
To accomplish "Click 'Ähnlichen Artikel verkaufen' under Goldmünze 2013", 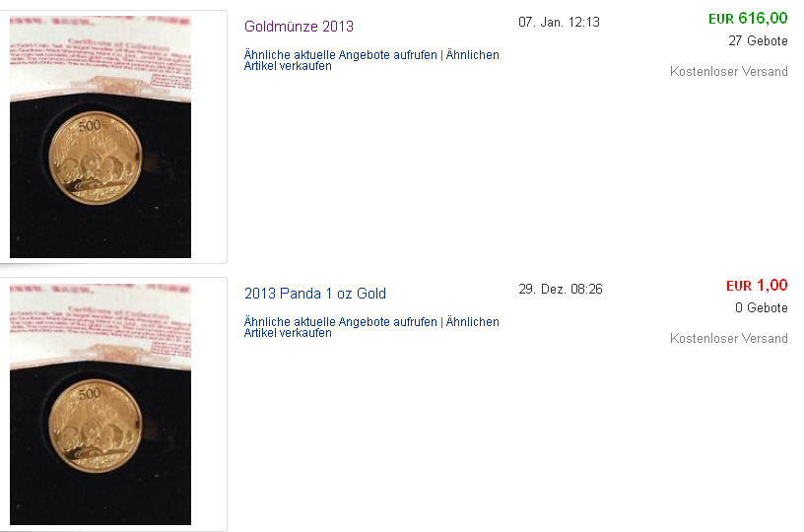I will pos(371,60).
